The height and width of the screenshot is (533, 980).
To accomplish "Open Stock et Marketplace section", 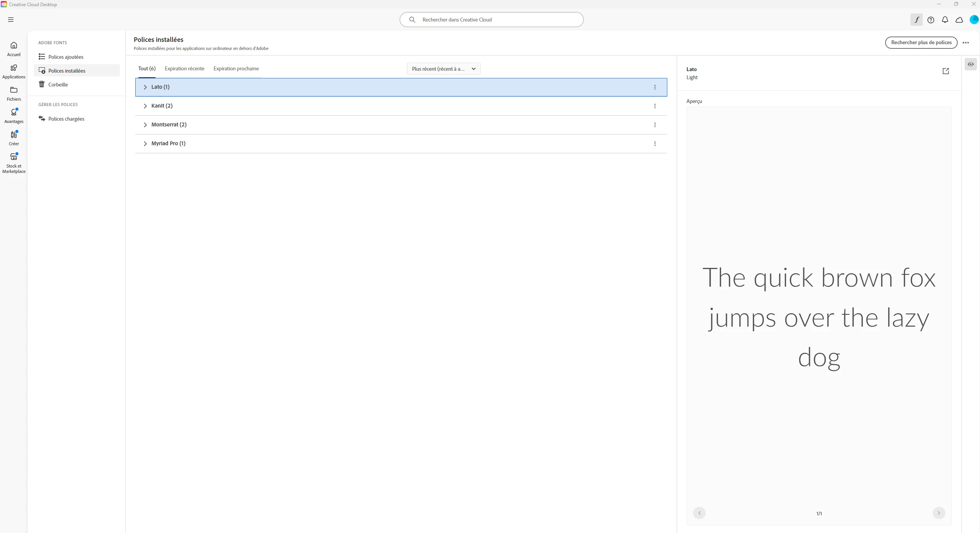I will click(x=14, y=163).
